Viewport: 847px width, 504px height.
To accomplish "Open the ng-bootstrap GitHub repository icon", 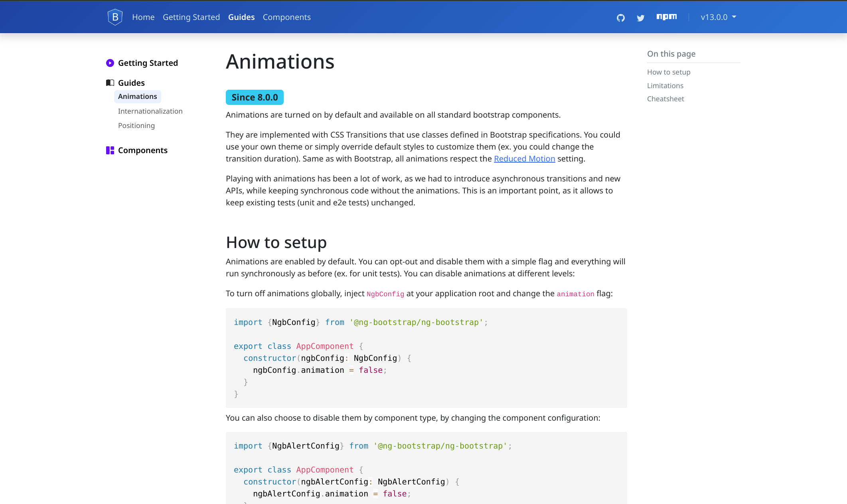I will coord(621,18).
